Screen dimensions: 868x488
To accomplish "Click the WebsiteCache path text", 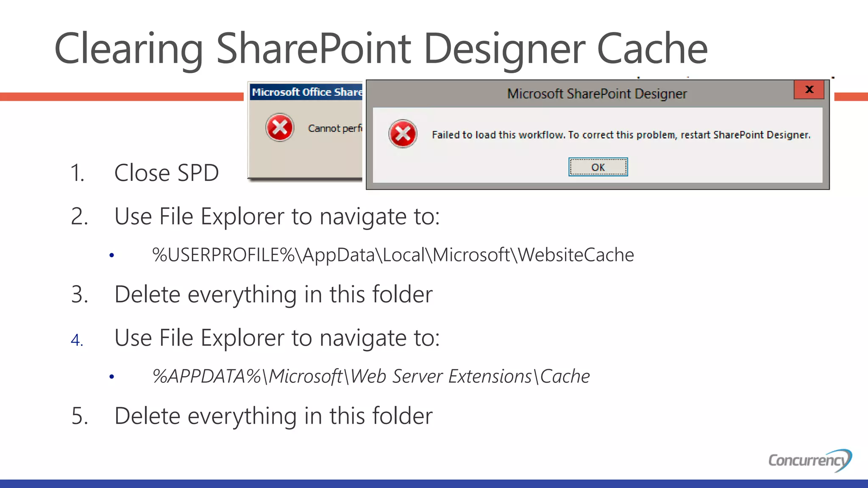I will pos(393,255).
